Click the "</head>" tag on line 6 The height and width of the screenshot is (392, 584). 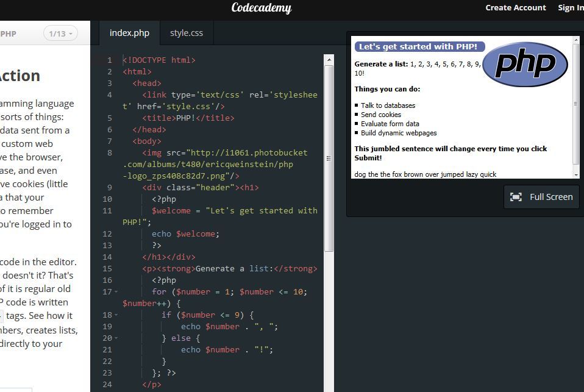pos(149,130)
